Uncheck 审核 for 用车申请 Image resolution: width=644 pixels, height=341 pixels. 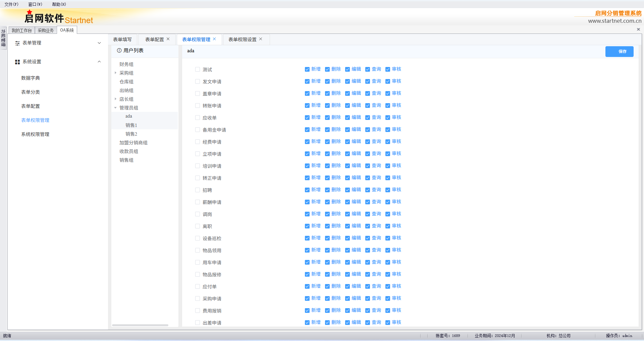pos(388,262)
